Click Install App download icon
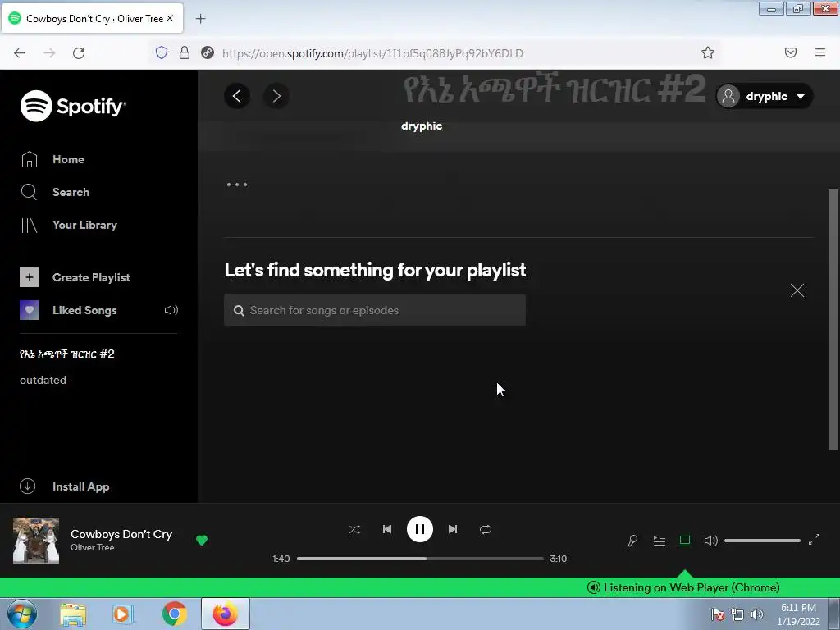Viewport: 840px width, 630px height. click(27, 486)
